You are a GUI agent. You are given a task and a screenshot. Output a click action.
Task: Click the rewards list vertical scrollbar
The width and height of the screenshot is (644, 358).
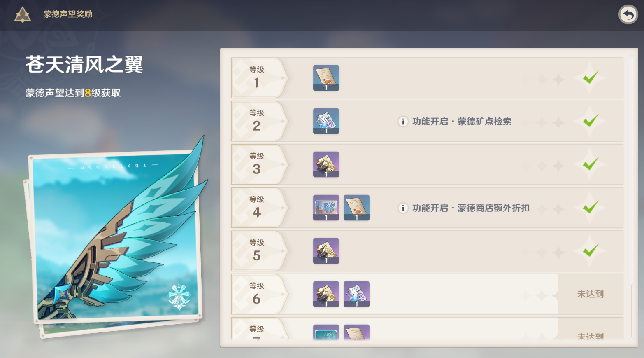(632, 197)
